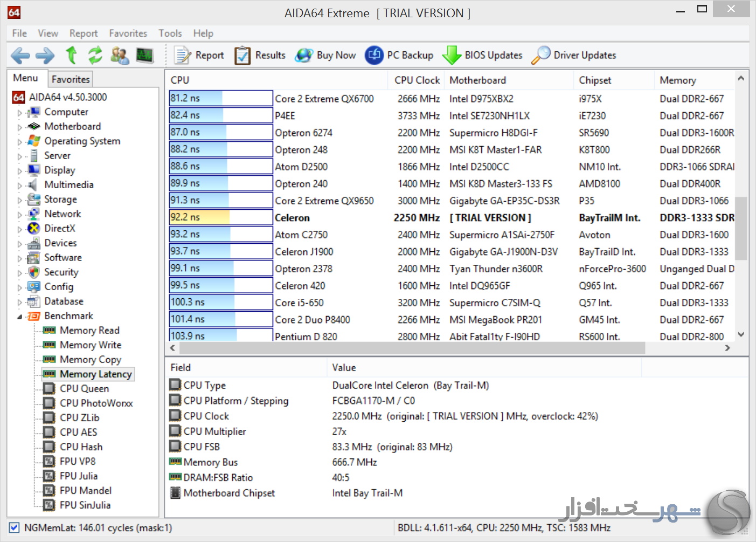
Task: Open the system monitor graph icon
Action: tap(144, 55)
